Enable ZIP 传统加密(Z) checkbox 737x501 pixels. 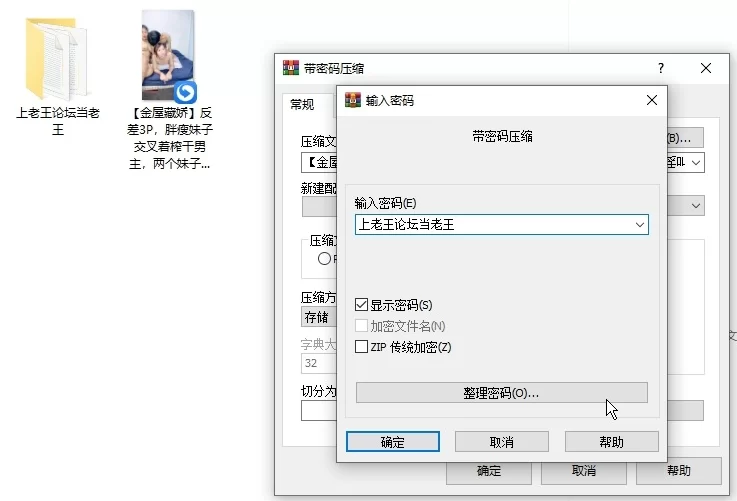tap(361, 347)
